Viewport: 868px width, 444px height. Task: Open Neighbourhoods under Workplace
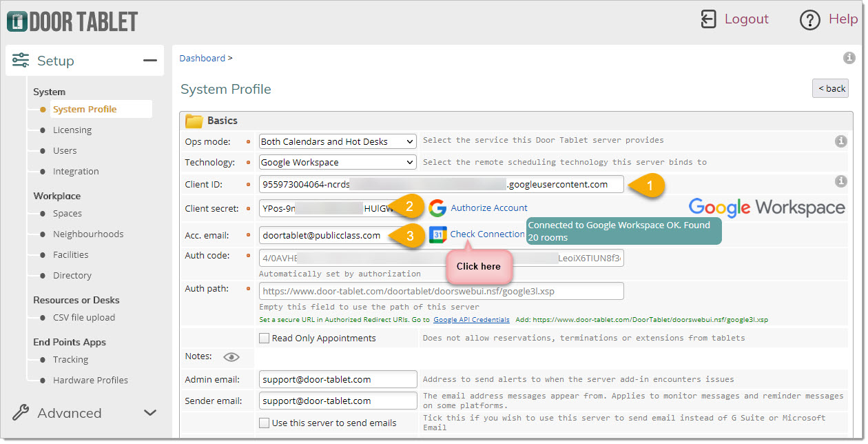tap(88, 234)
